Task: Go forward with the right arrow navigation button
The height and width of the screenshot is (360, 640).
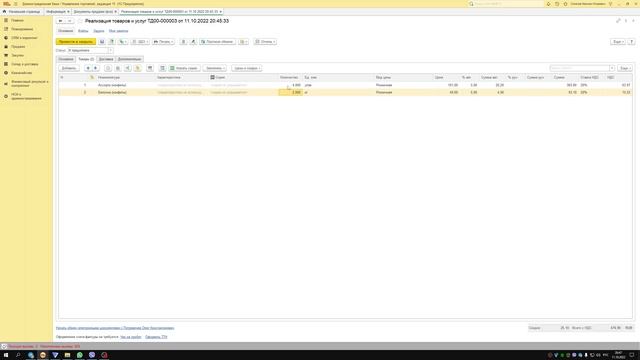Action: pos(70,21)
